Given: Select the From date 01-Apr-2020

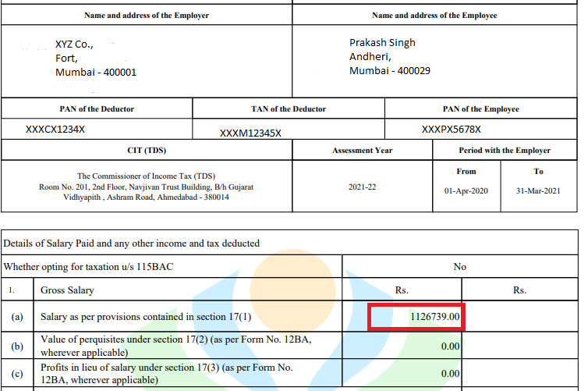Looking at the screenshot, I should (466, 191).
